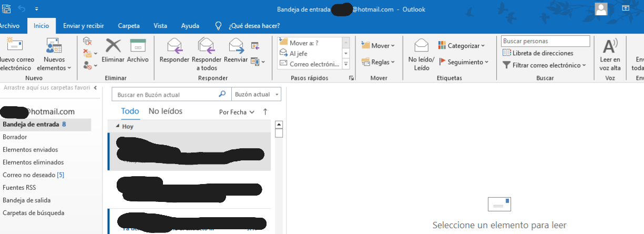
Task: Expand the Categorizar dropdown
Action: point(462,46)
